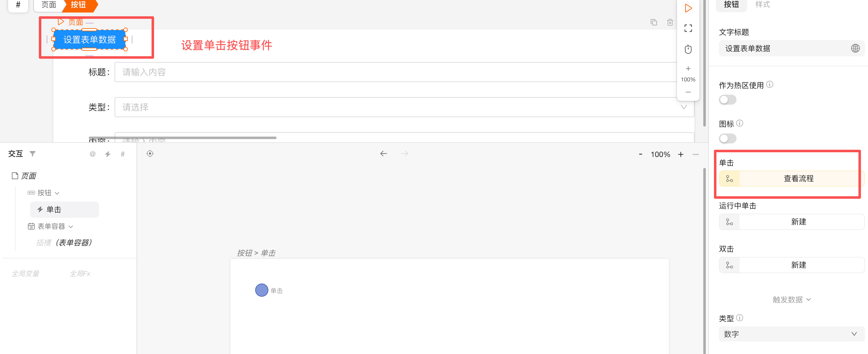Collapse the 表单容器 tree node
Viewport: 868px width, 354px height.
click(71, 226)
